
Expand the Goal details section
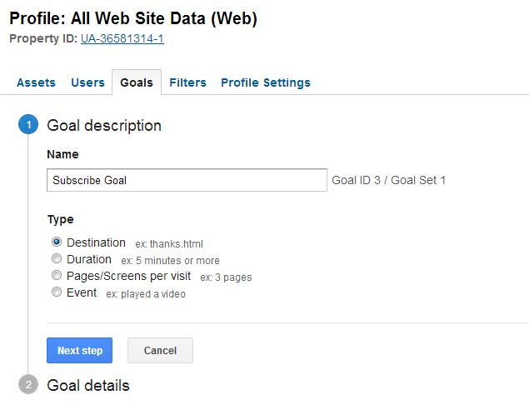click(x=88, y=385)
